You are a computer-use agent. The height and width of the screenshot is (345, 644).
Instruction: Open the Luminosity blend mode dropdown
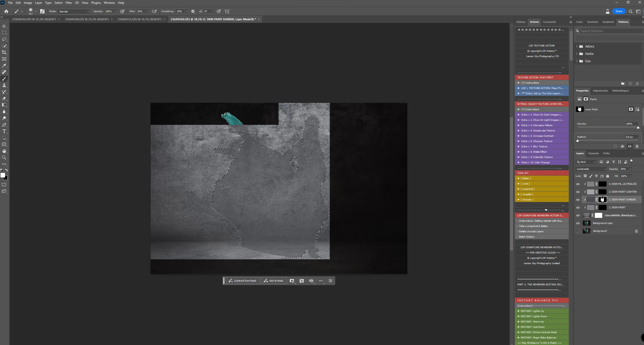click(591, 169)
